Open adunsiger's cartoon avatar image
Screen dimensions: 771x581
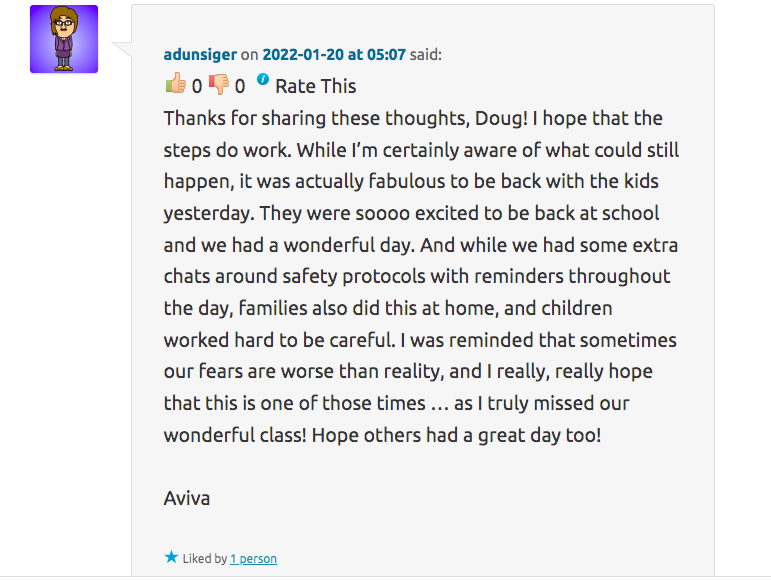tap(64, 39)
